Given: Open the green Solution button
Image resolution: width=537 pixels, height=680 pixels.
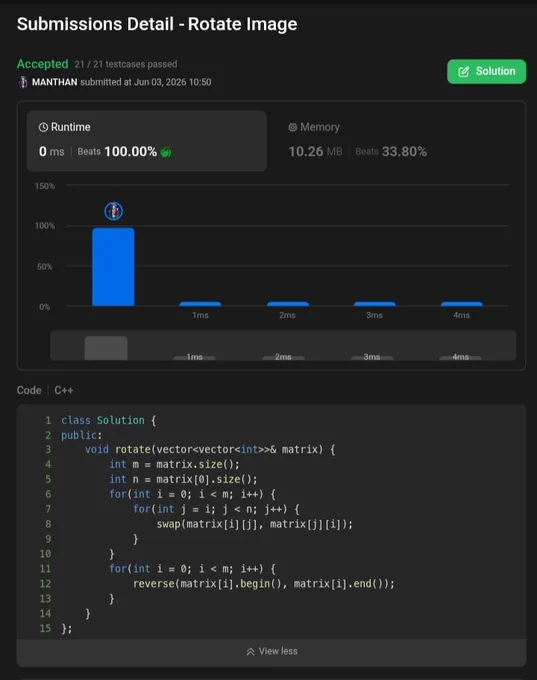Looking at the screenshot, I should pyautogui.click(x=486, y=72).
